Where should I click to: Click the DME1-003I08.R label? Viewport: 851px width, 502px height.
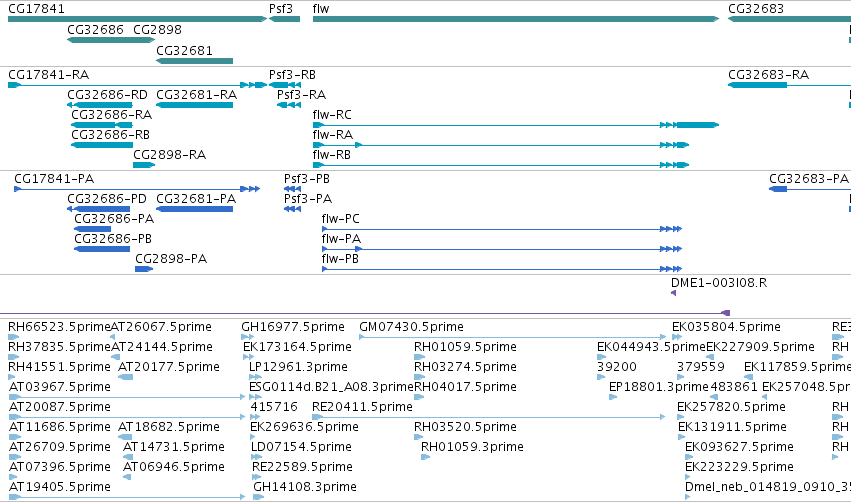pyautogui.click(x=719, y=283)
